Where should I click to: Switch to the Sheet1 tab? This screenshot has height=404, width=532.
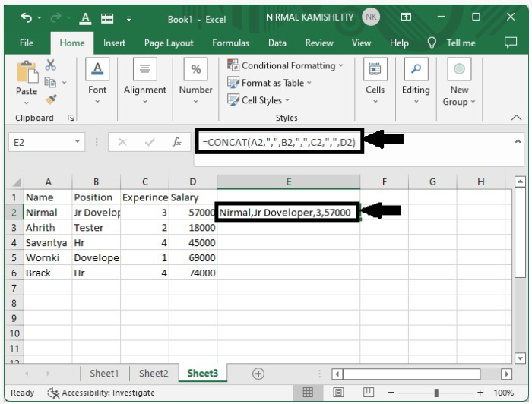click(x=104, y=374)
